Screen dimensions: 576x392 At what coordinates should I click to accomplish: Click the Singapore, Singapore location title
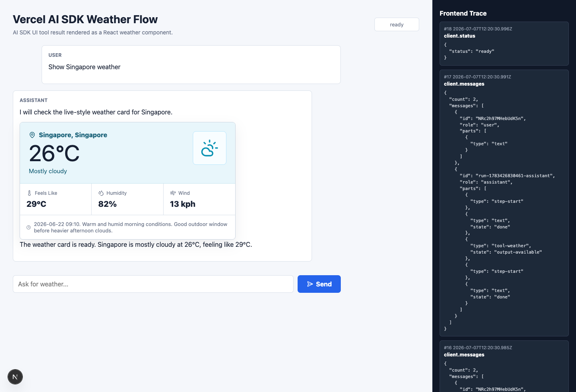pos(73,135)
